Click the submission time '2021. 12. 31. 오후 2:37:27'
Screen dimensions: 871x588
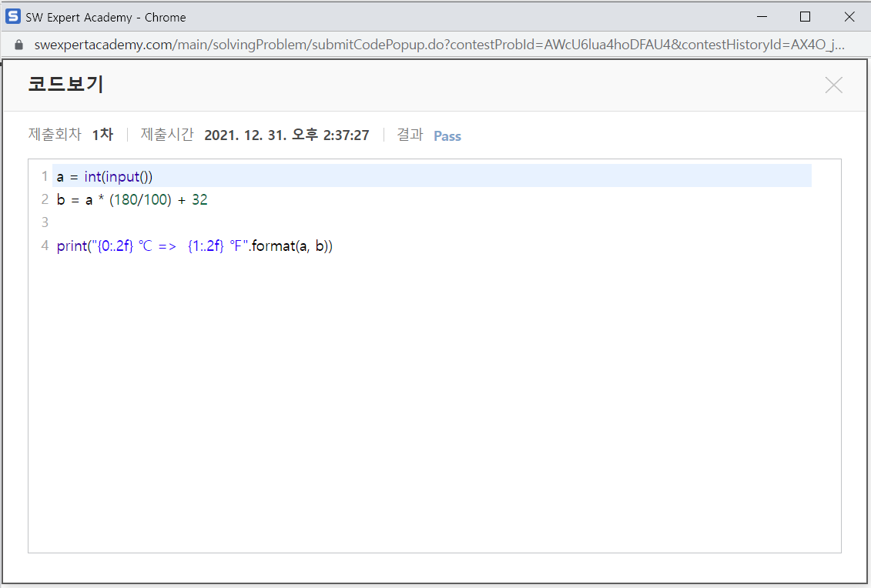pyautogui.click(x=286, y=135)
